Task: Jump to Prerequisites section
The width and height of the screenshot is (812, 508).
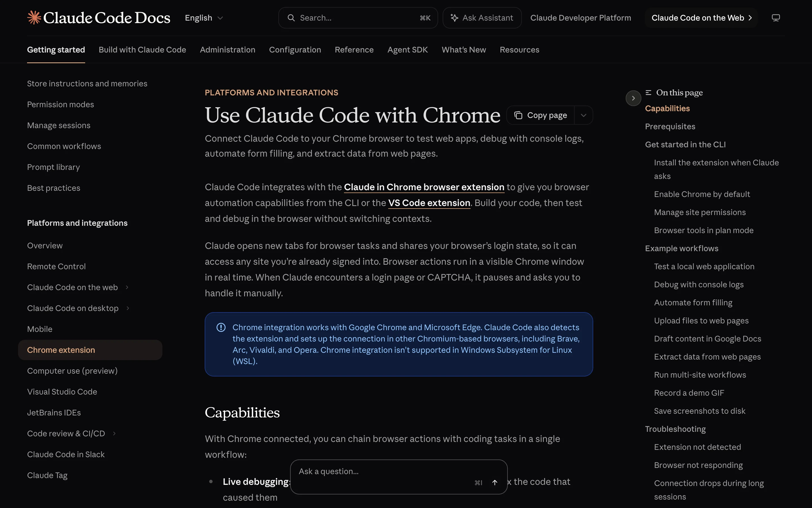Action: tap(670, 126)
